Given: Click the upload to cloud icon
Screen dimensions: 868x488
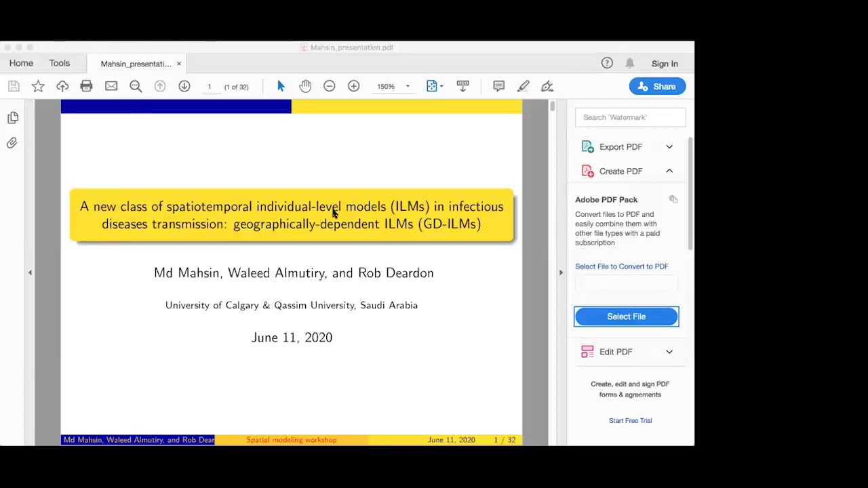Looking at the screenshot, I should coord(62,86).
